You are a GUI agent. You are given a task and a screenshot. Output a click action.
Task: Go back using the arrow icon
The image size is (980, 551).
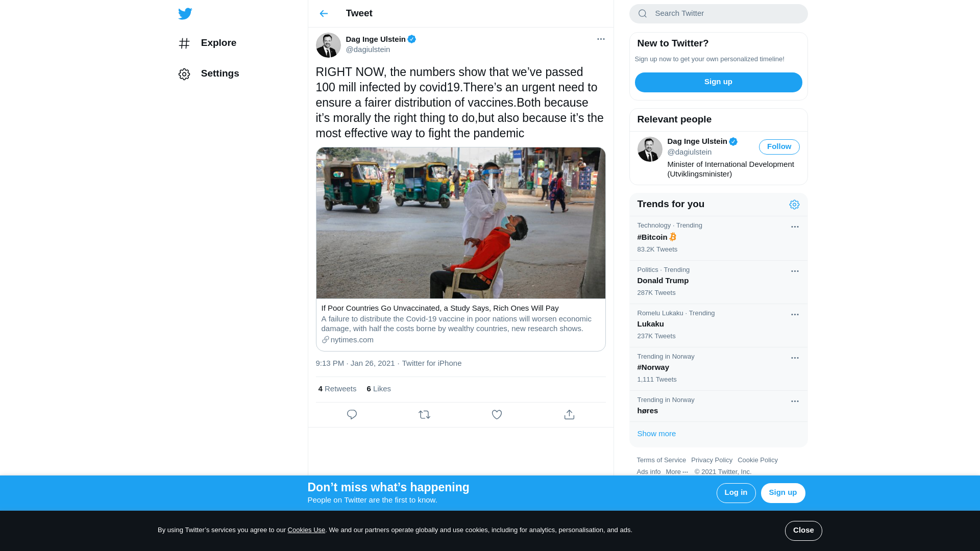324,14
